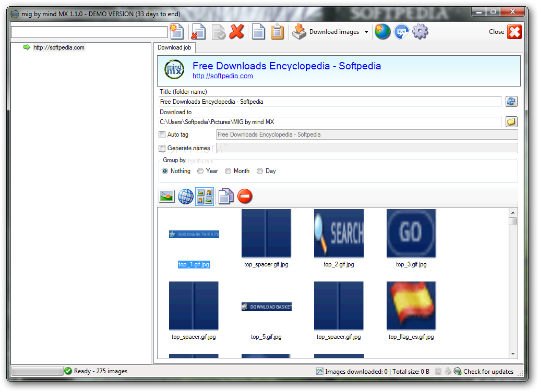Screen dimensions: 539x392
Task: Click the Check for updates link
Action: pyautogui.click(x=488, y=371)
